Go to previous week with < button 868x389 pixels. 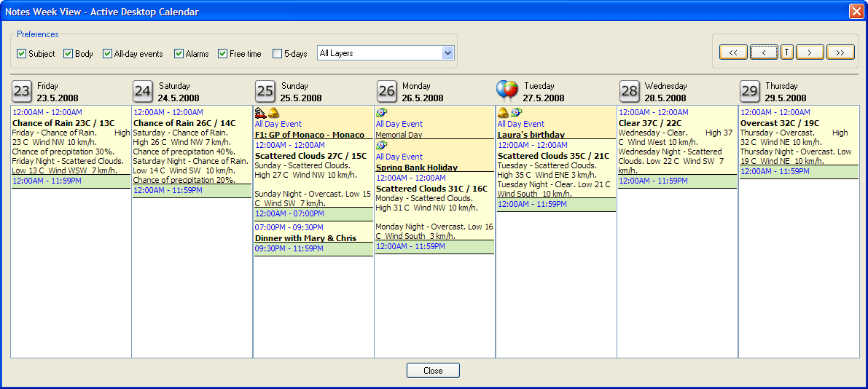pyautogui.click(x=764, y=52)
